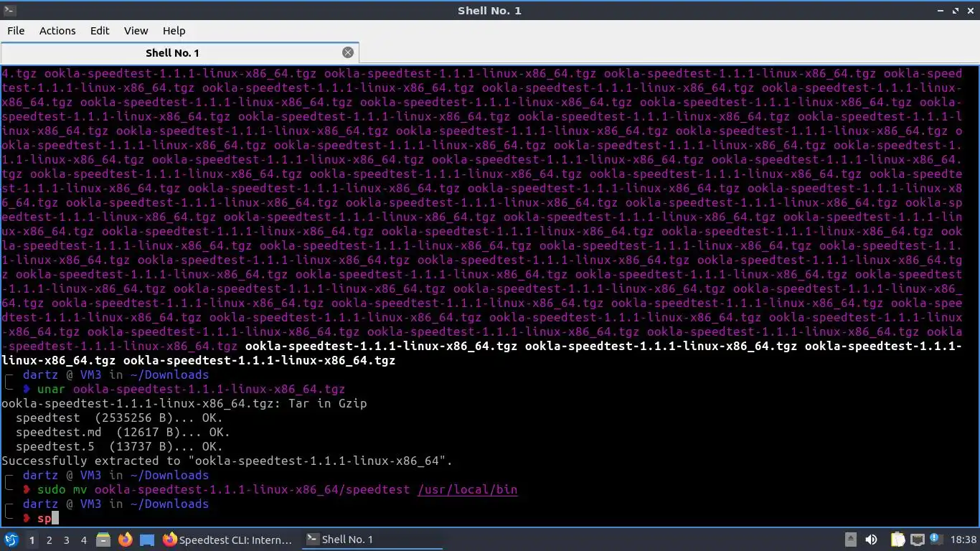The height and width of the screenshot is (551, 980).
Task: Switch to the Speedtest CLI Firefox window
Action: click(x=228, y=540)
